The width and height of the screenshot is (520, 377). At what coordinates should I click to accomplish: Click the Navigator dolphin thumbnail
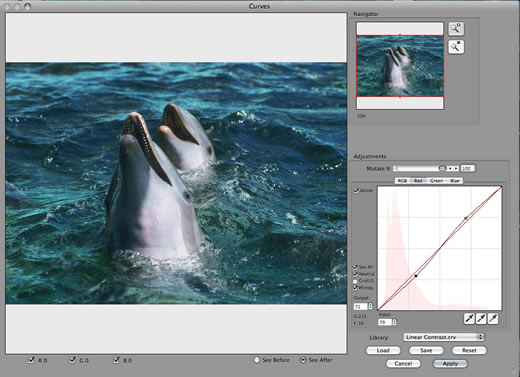(400, 66)
